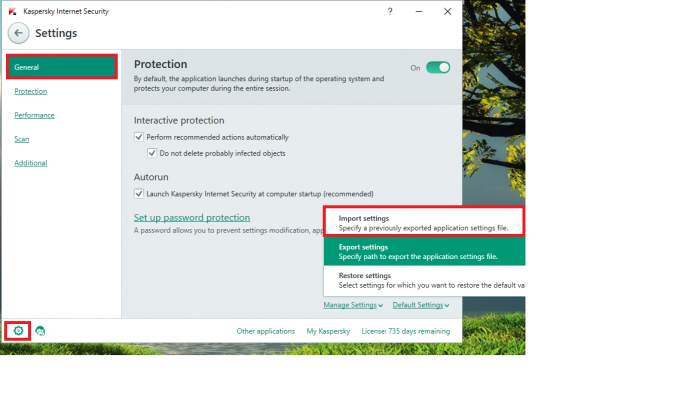
Task: Click the Settings page title
Action: [56, 33]
